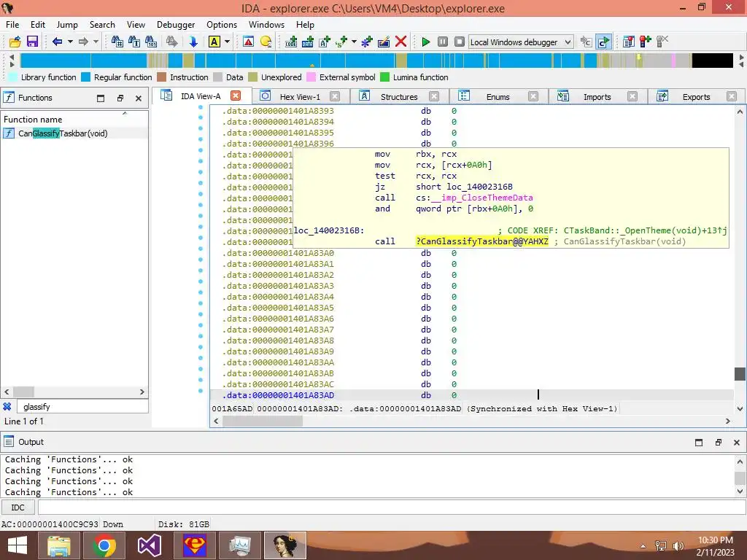Click the grayed traffic light X remove breakpoint icon
The width and height of the screenshot is (747, 560).
tap(662, 42)
